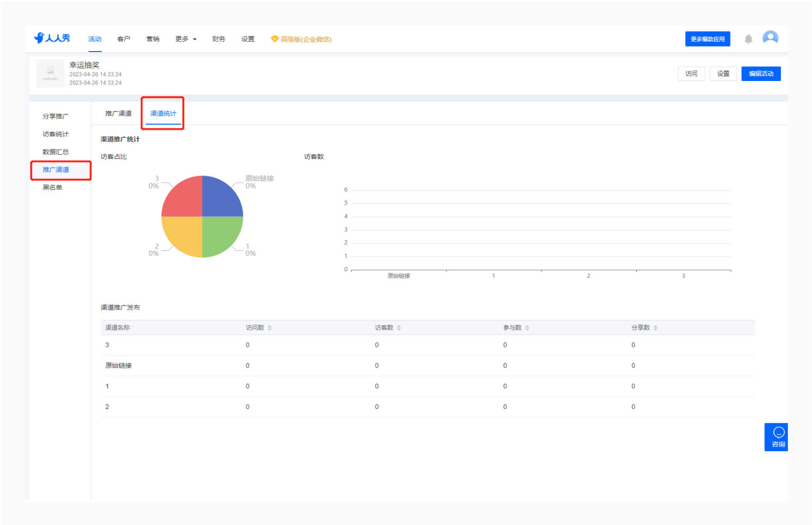This screenshot has width=812, height=525.
Task: Click the blue 编辑活动 button
Action: pos(761,74)
